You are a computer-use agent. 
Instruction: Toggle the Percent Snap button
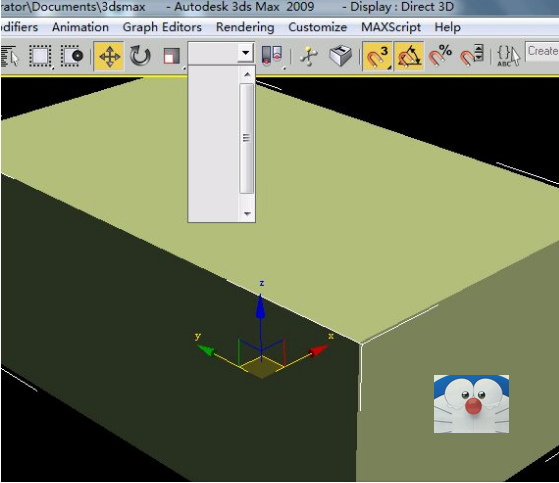pyautogui.click(x=440, y=56)
